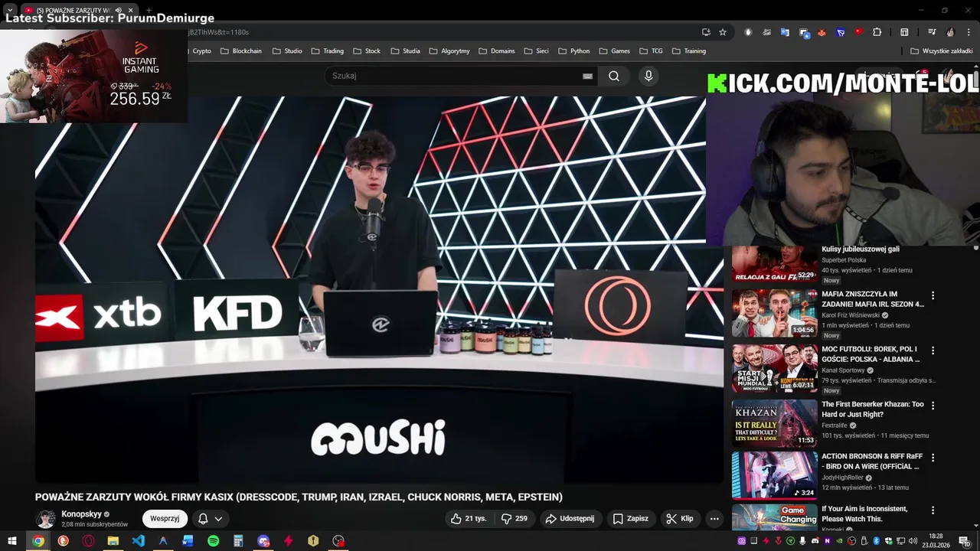Open a new browser tab
The width and height of the screenshot is (980, 551).
[x=149, y=10]
